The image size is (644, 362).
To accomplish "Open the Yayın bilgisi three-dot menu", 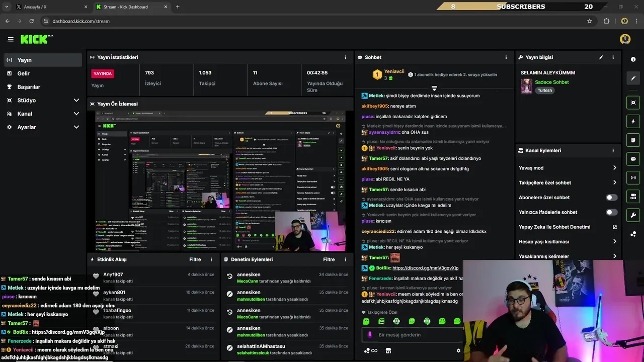I will pyautogui.click(x=613, y=57).
